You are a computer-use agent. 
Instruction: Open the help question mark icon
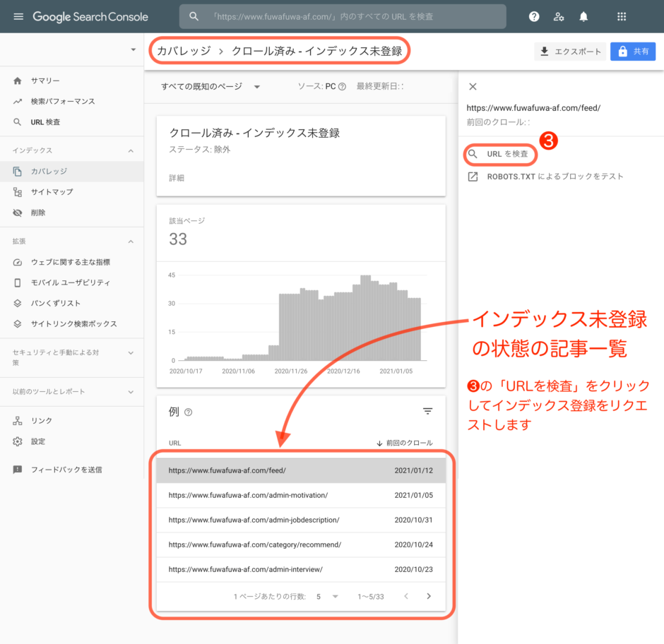(534, 16)
